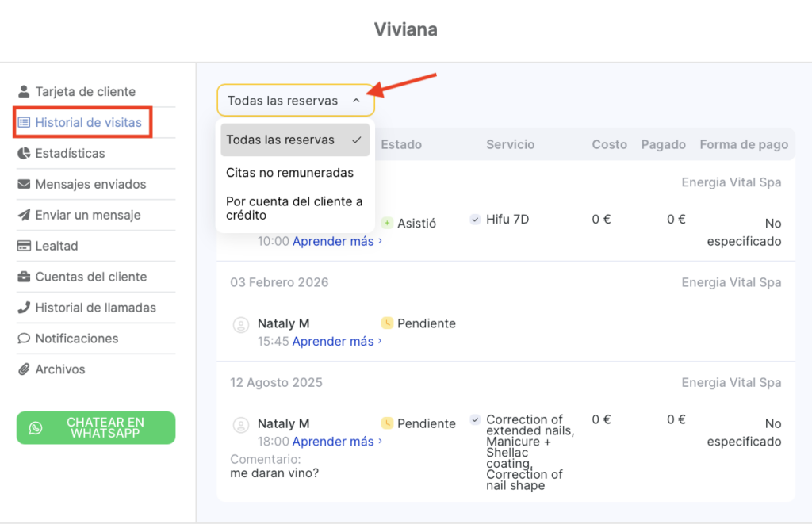Screen dimensions: 812x528
Task: Open Aprender más for 15:45 appointment
Action: 333,342
